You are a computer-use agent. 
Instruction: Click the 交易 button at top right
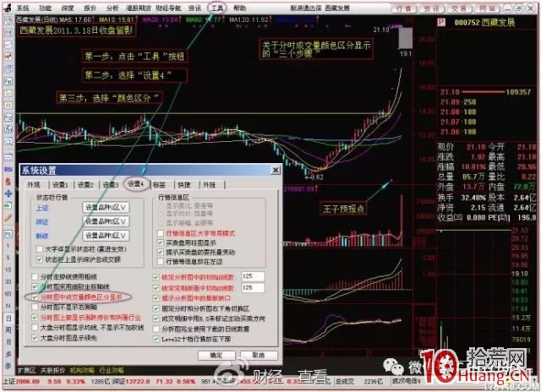pos(458,8)
